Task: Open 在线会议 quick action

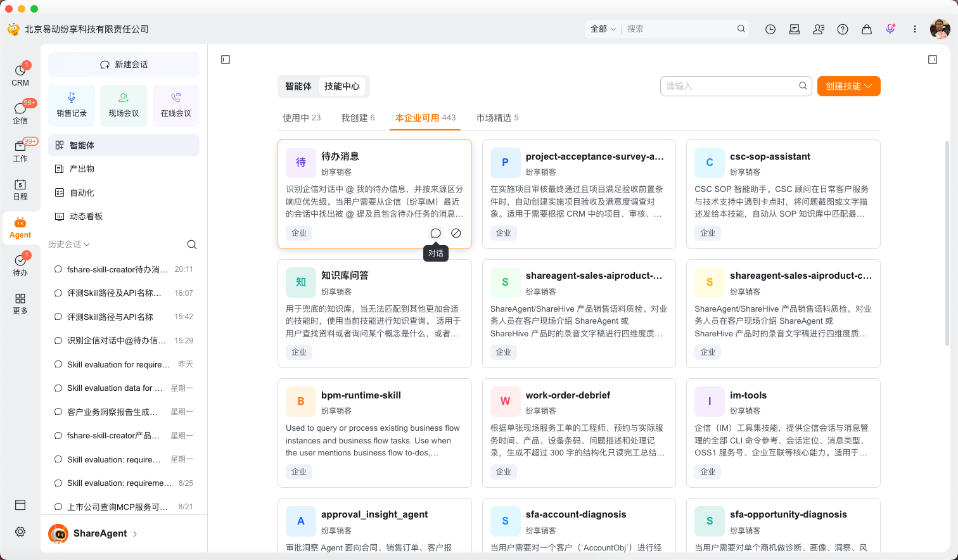Action: 176,105
